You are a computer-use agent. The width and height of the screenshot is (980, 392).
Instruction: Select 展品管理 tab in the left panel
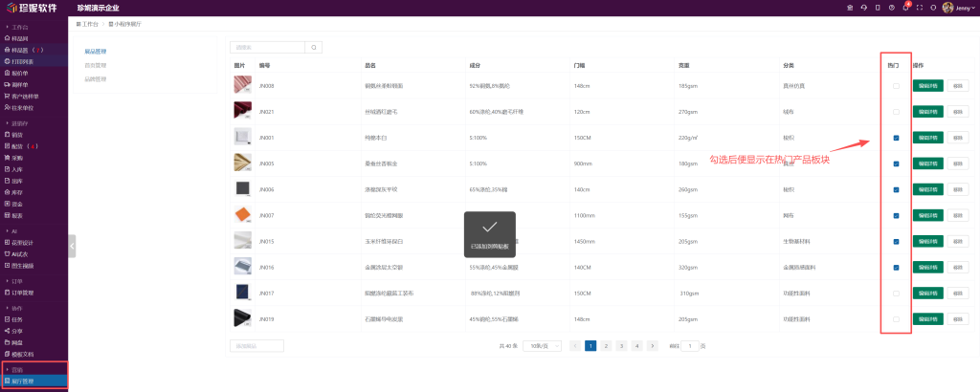point(96,52)
